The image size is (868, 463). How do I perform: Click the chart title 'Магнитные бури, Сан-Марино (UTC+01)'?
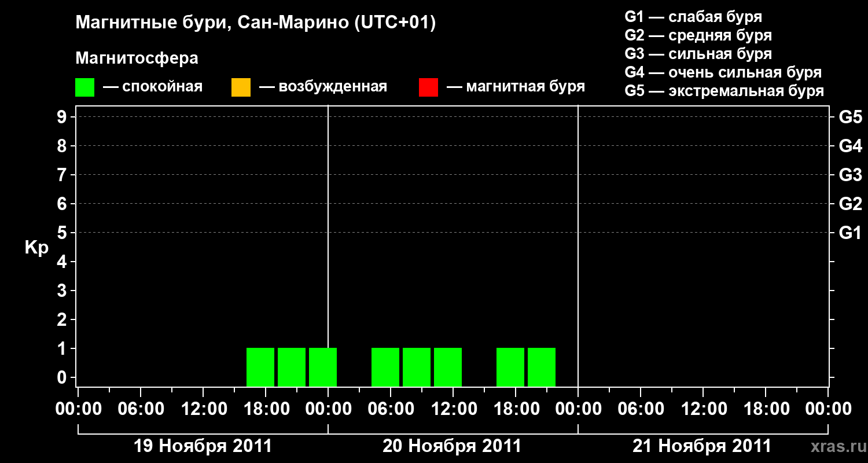coord(255,23)
